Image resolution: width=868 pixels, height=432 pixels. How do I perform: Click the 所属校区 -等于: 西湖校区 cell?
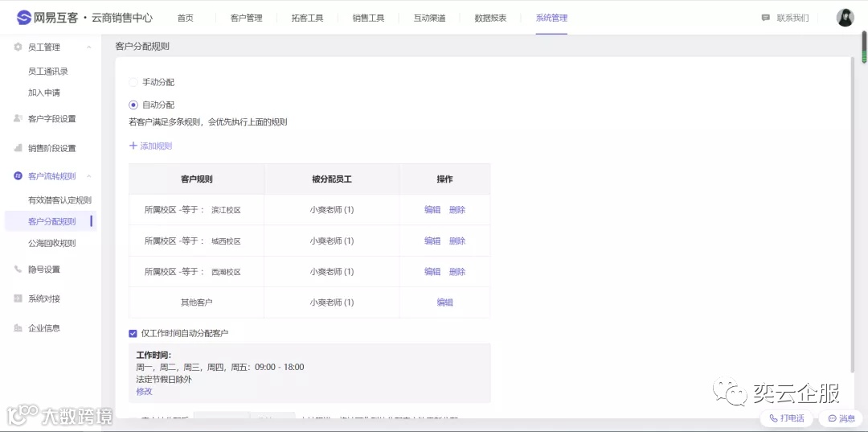[197, 272]
